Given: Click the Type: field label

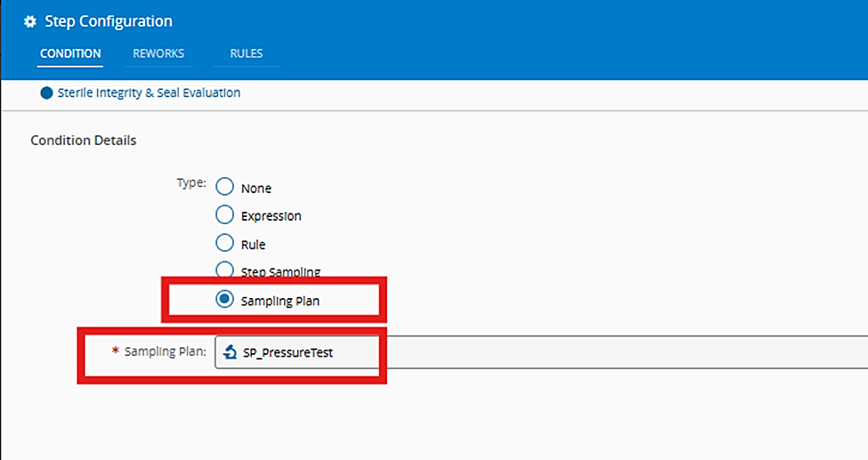Looking at the screenshot, I should point(191,183).
